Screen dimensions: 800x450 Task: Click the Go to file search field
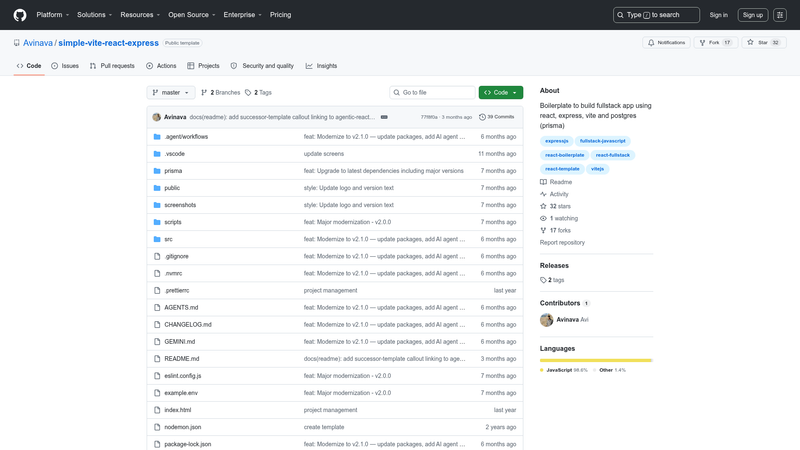click(432, 92)
